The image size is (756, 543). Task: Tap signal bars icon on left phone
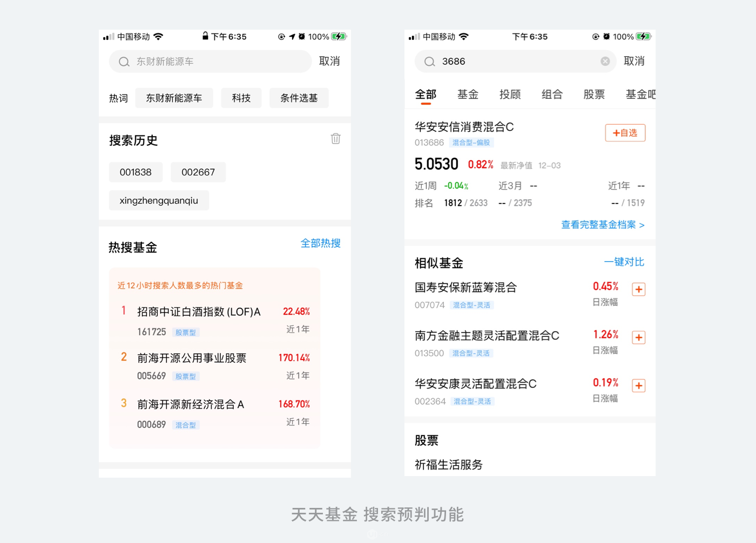pos(109,37)
